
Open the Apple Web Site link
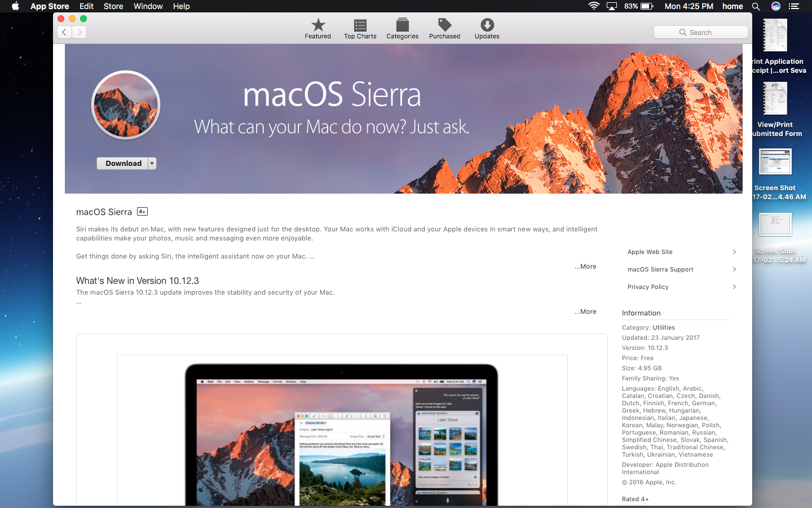(650, 252)
